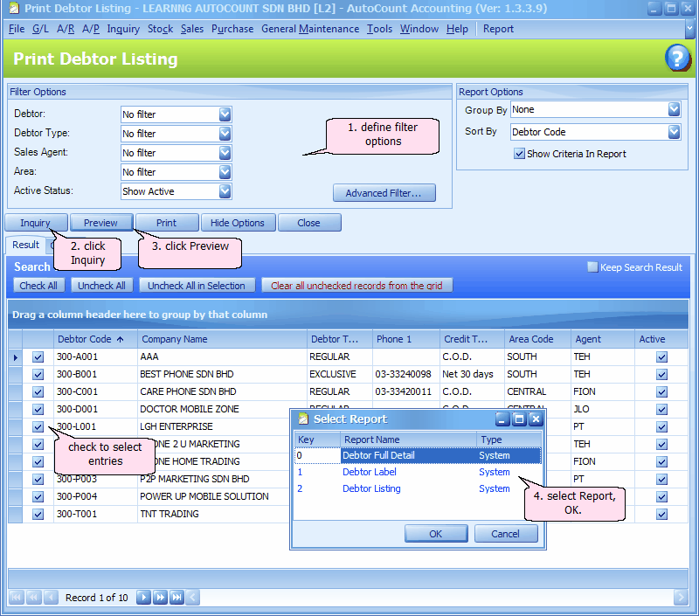Click the Select Report dialog title icon
The height and width of the screenshot is (616, 699).
click(x=303, y=419)
